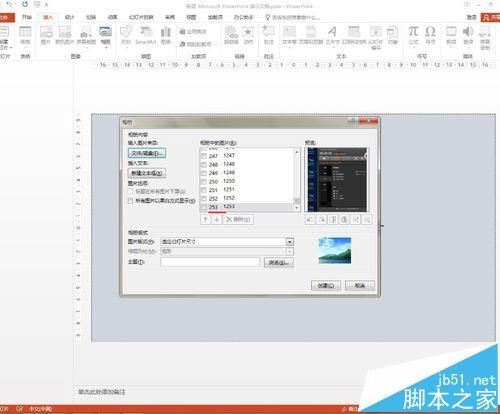Screen dimensions: 500x414
Task: Click the move-up arrow under the picture list
Action: (205, 219)
